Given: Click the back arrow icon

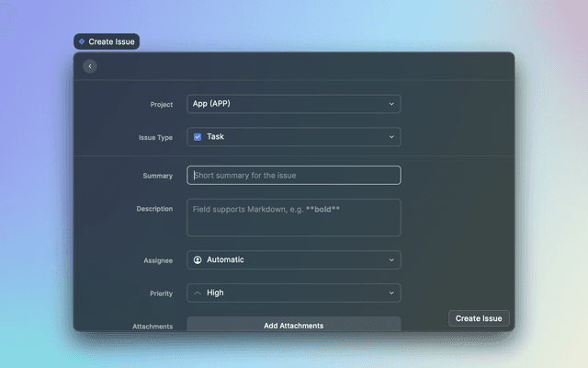Looking at the screenshot, I should [89, 66].
